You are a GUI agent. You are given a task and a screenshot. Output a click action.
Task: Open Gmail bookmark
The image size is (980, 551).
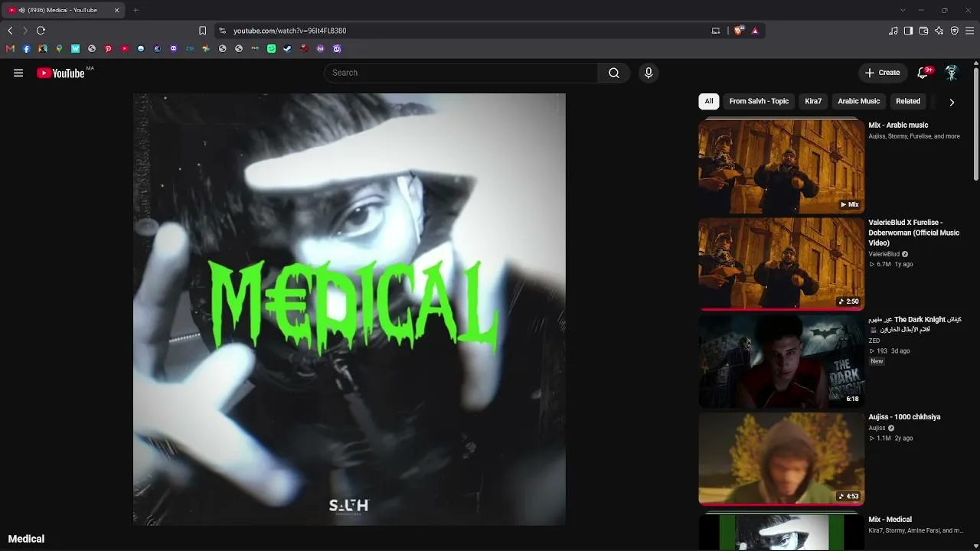click(10, 48)
